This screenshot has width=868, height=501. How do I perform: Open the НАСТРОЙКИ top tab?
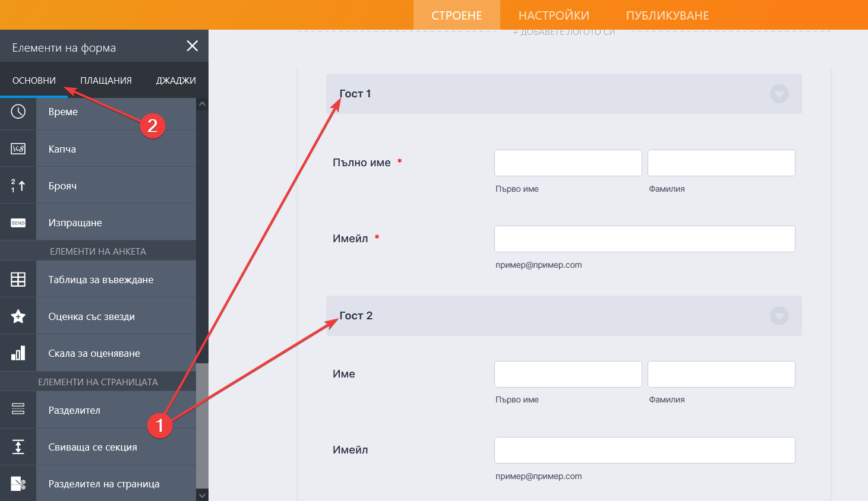(x=554, y=15)
